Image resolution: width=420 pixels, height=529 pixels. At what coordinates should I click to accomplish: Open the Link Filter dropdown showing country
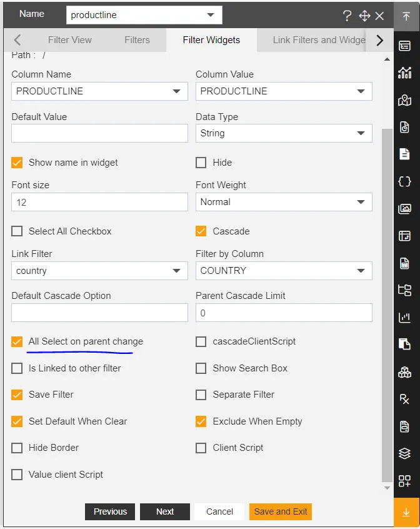click(99, 271)
